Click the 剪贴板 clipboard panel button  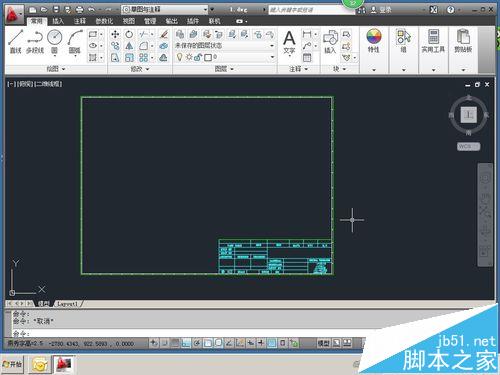point(463,41)
